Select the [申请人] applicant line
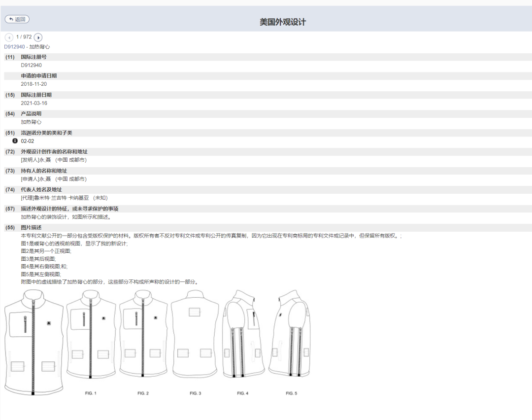 pos(54,179)
